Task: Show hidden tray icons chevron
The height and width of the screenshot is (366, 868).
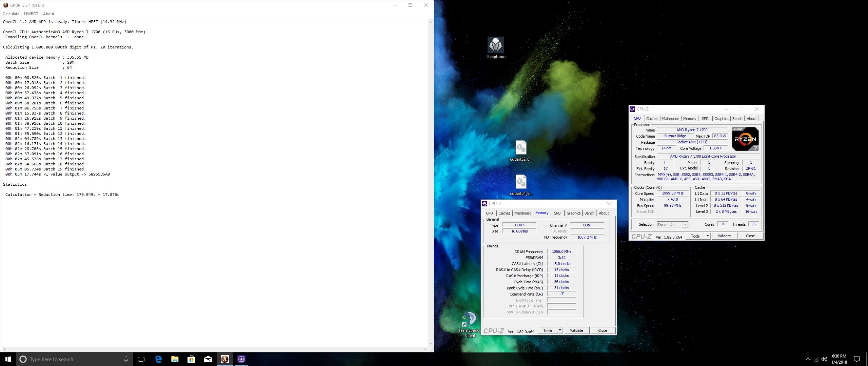Action: (808, 359)
